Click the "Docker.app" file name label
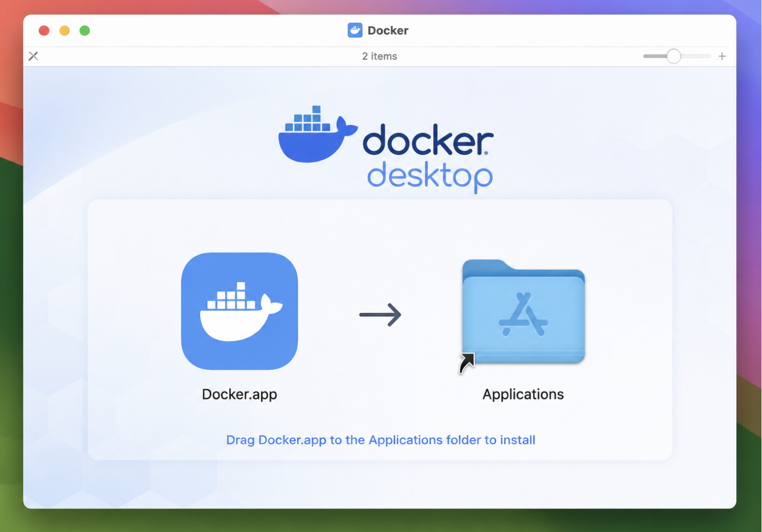Screen dimensions: 762x532 pos(240,394)
